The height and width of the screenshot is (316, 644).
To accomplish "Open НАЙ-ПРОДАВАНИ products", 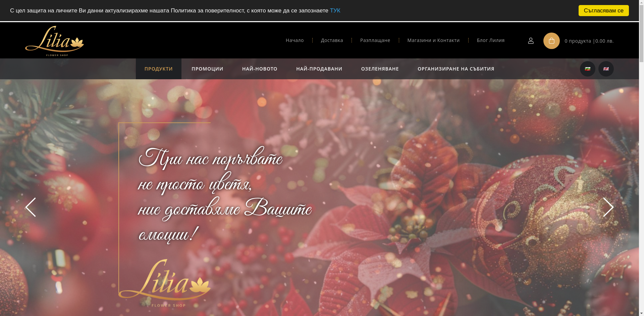I will (x=319, y=69).
